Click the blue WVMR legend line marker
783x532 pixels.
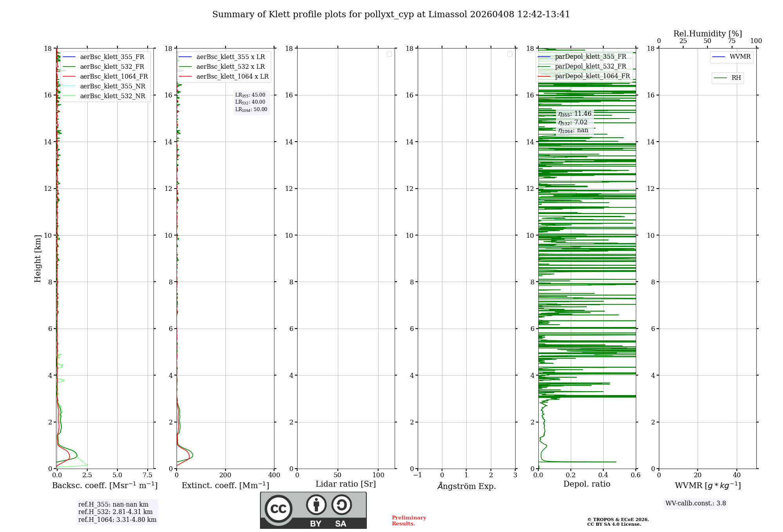click(719, 57)
